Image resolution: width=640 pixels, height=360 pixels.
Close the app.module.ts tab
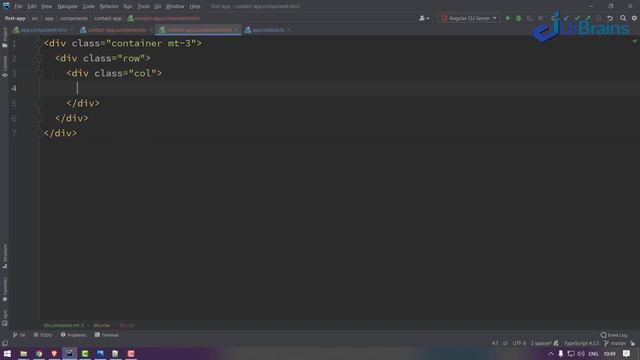coord(289,30)
